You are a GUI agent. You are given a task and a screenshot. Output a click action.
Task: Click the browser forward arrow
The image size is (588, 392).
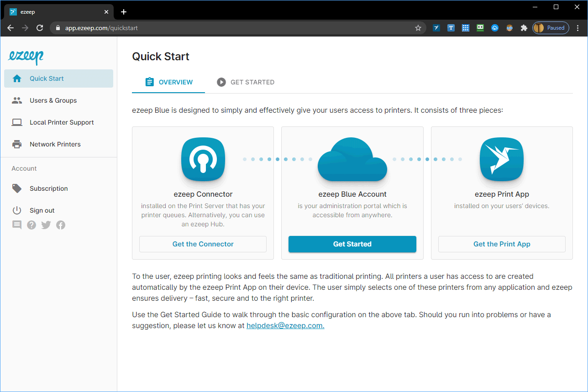click(x=25, y=28)
